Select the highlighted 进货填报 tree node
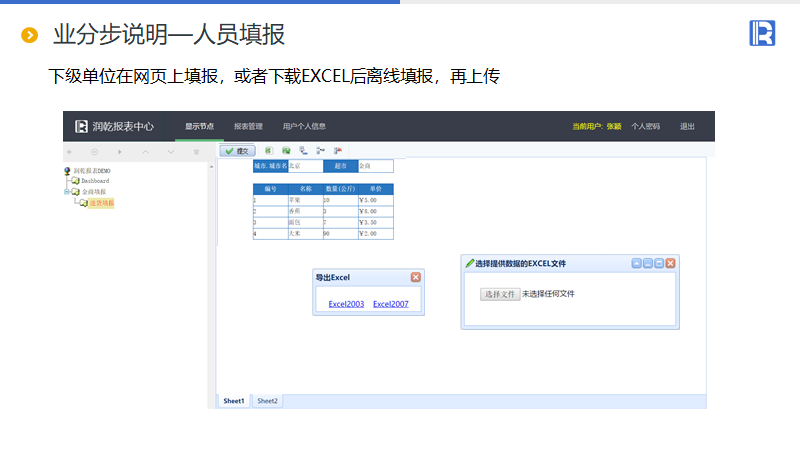Screen dimensions: 800x450 pos(102,203)
